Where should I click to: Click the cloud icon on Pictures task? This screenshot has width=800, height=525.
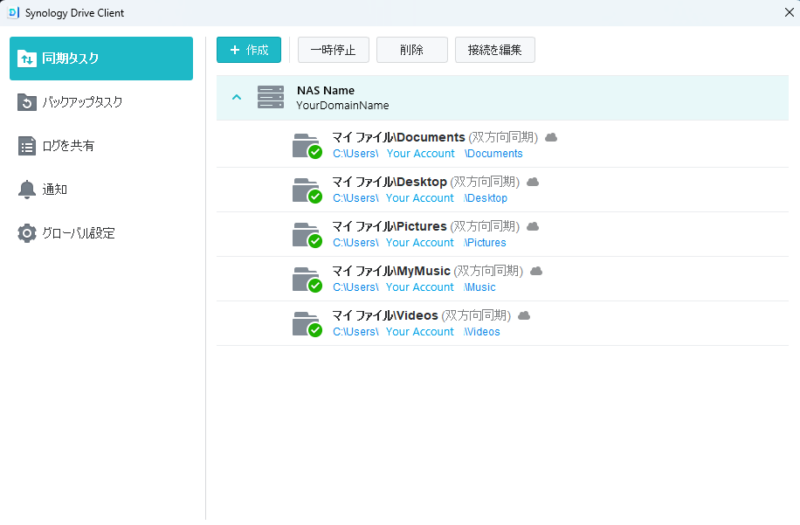533,226
